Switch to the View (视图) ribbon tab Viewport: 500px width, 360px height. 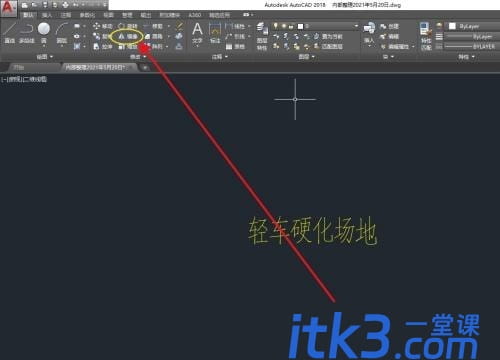pos(108,15)
